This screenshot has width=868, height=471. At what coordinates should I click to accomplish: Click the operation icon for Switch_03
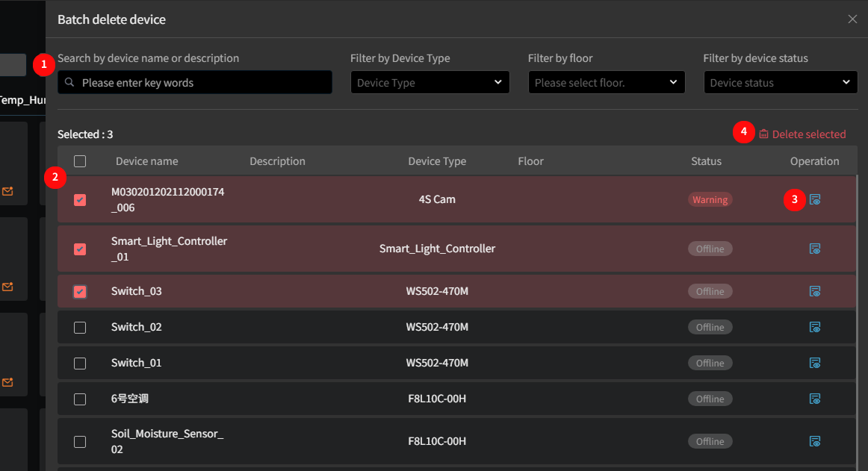pos(815,291)
